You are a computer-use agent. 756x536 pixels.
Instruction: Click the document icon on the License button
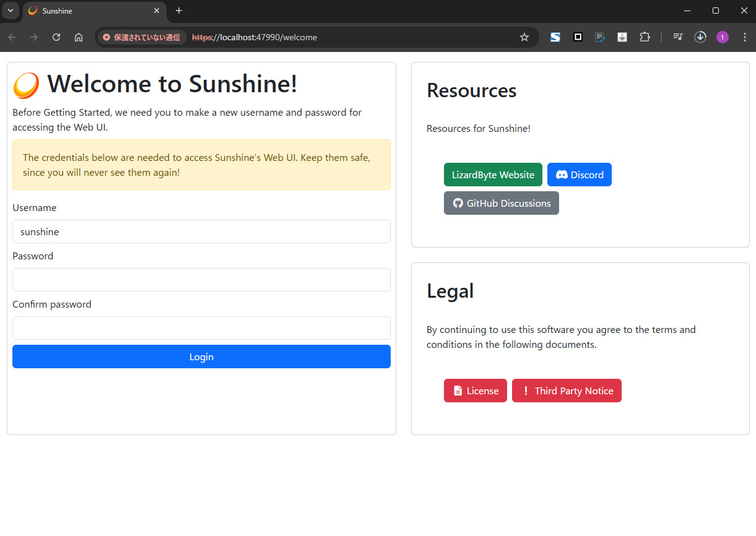[459, 391]
